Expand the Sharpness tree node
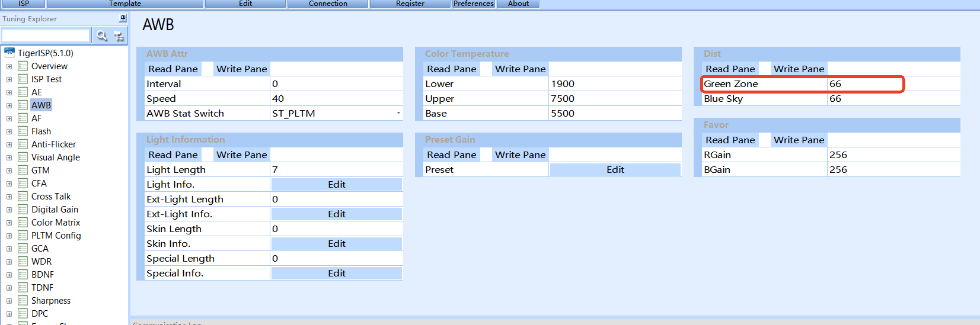Image resolution: width=980 pixels, height=325 pixels. (9, 301)
